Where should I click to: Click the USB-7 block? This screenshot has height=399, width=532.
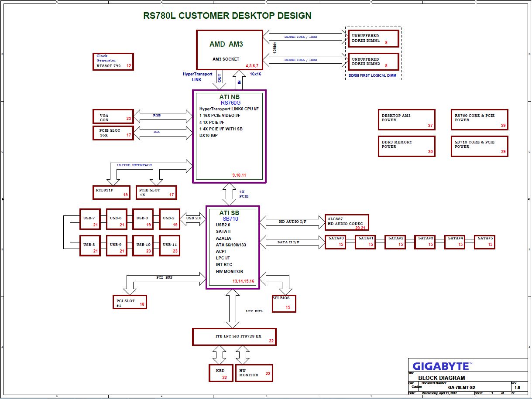[x=90, y=219]
